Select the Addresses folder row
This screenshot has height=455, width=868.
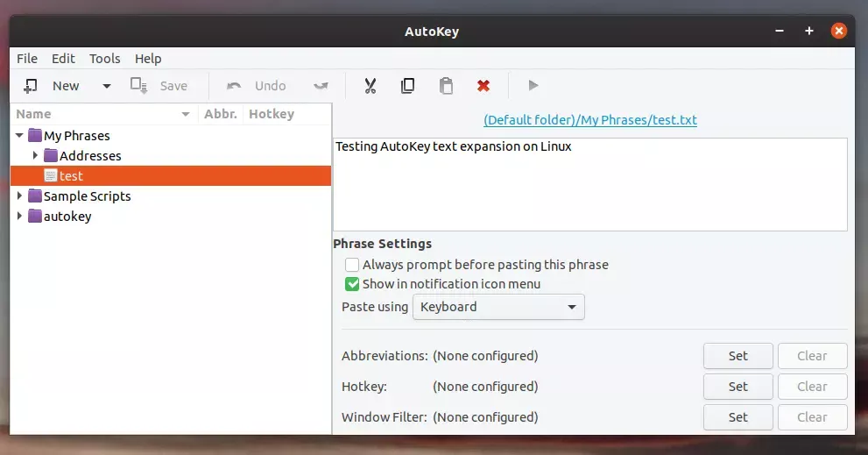[x=171, y=156]
